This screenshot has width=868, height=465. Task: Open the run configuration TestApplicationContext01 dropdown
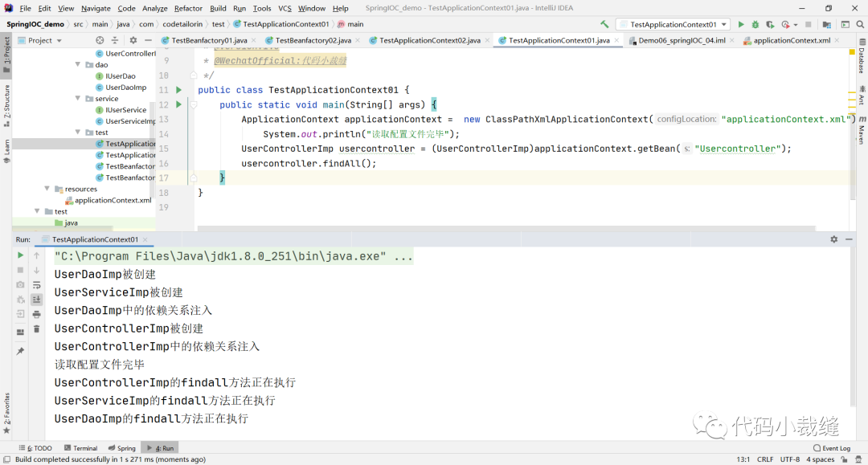coord(674,24)
